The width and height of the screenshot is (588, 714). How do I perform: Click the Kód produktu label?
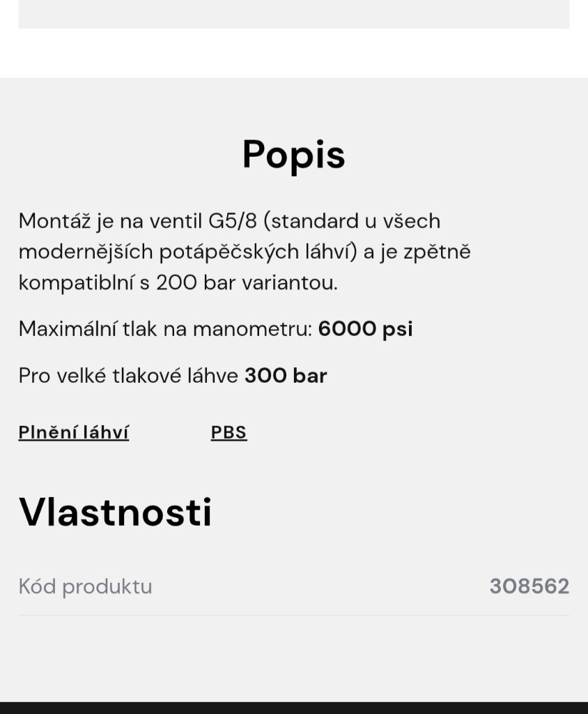[85, 586]
